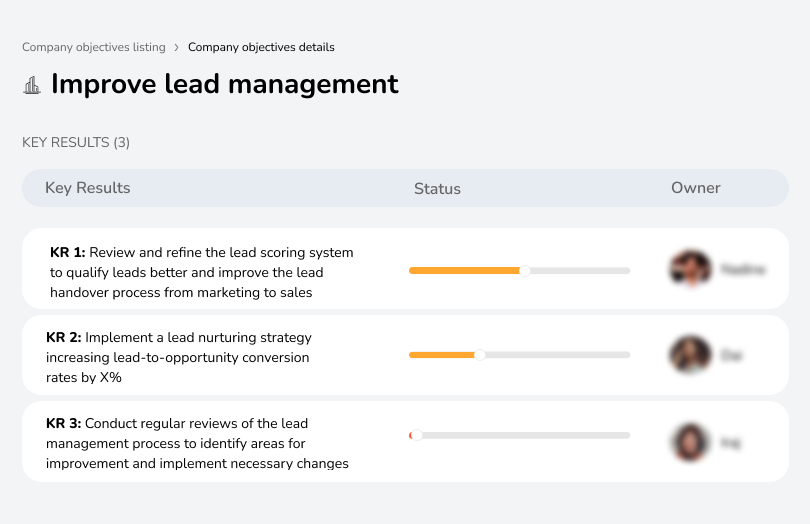Open KR 2 lead nurturing strategy description
The height and width of the screenshot is (524, 810).
click(x=179, y=358)
